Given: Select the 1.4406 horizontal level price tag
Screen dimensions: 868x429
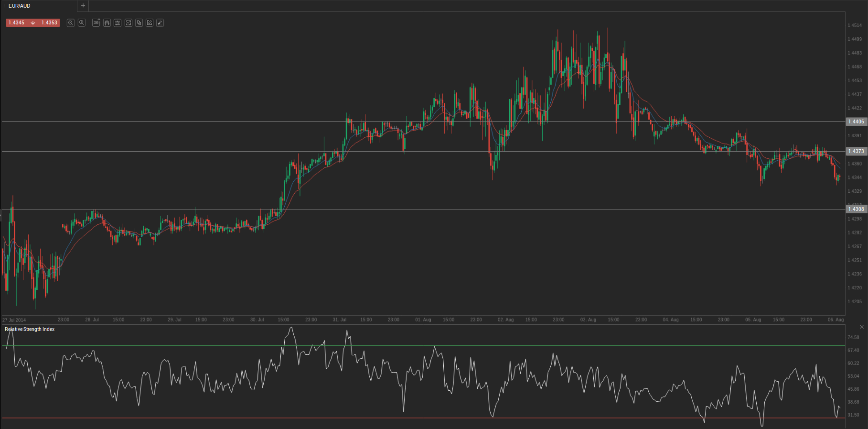Looking at the screenshot, I should coord(856,122).
